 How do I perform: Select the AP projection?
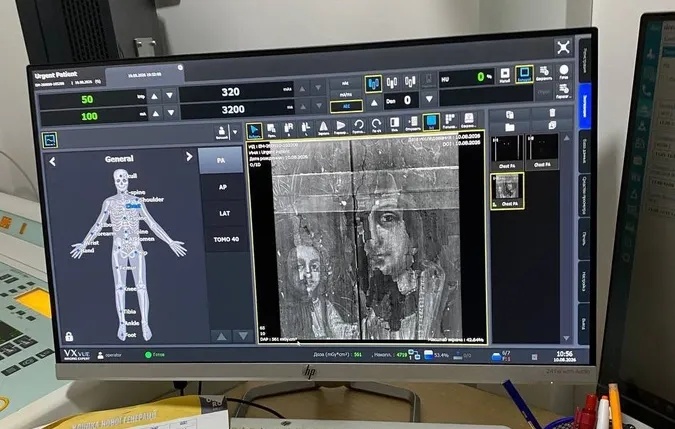(x=223, y=187)
